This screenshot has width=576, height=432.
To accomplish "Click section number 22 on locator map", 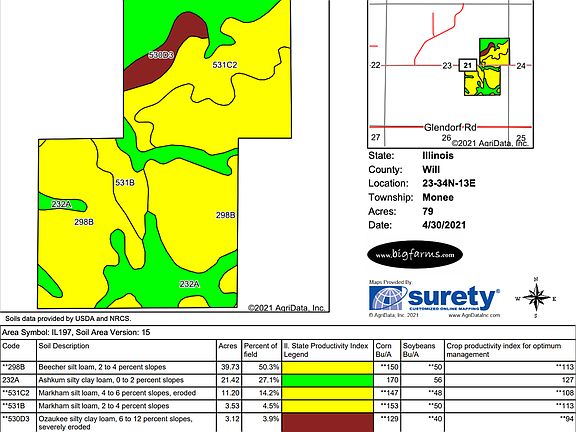I will click(375, 65).
